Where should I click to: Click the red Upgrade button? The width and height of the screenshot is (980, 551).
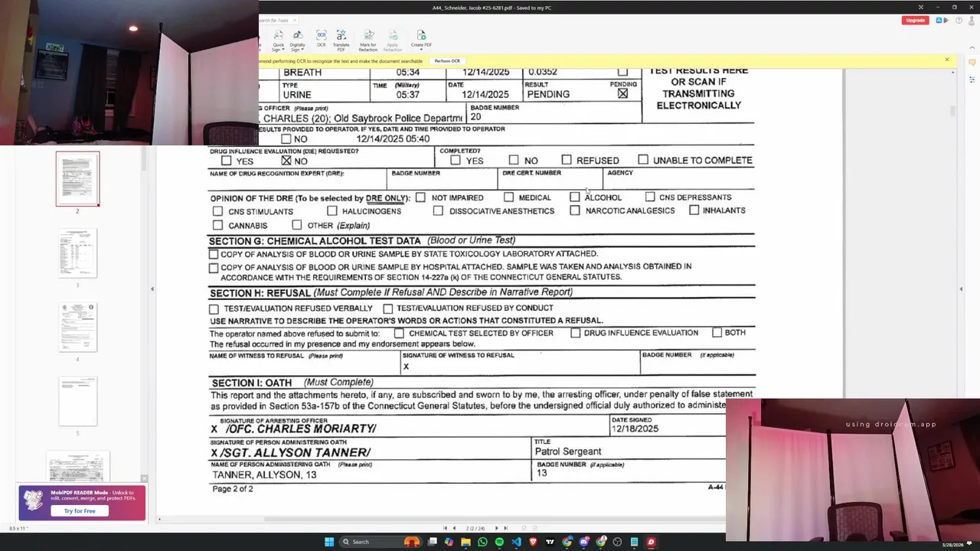915,21
